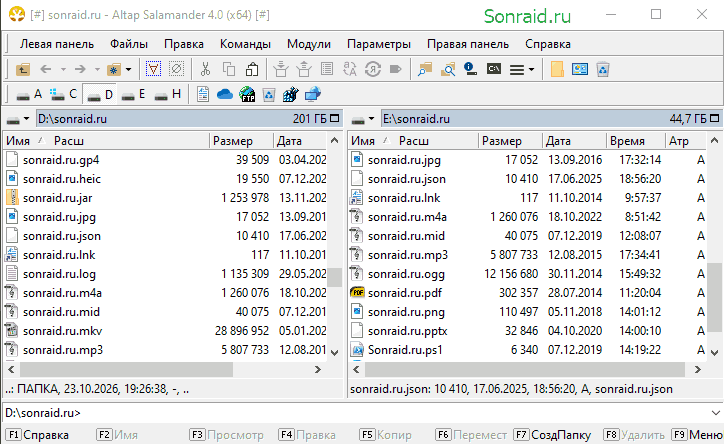The image size is (724, 444).
Task: Click the F9 Меню button
Action: coord(697,435)
